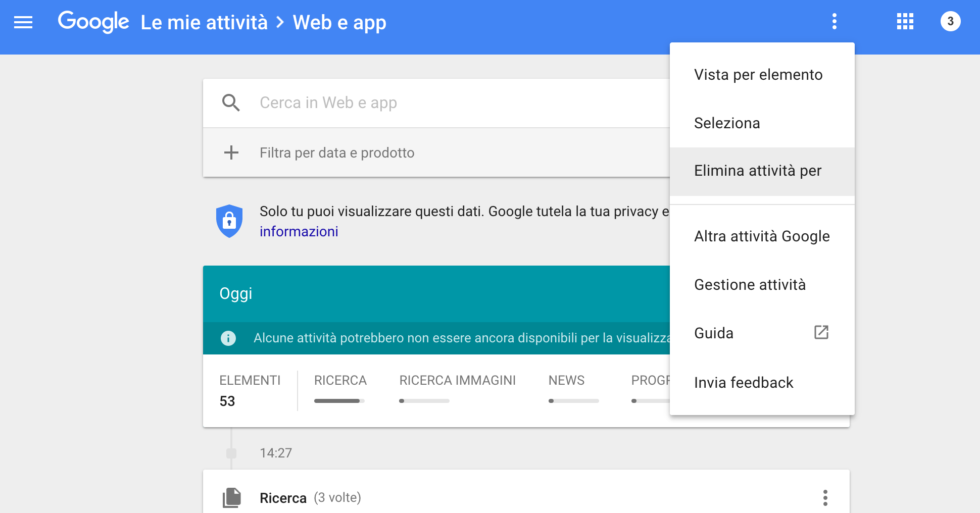Screen dimensions: 980x513
Task: Click the Web e app breadcrumb
Action: [339, 23]
